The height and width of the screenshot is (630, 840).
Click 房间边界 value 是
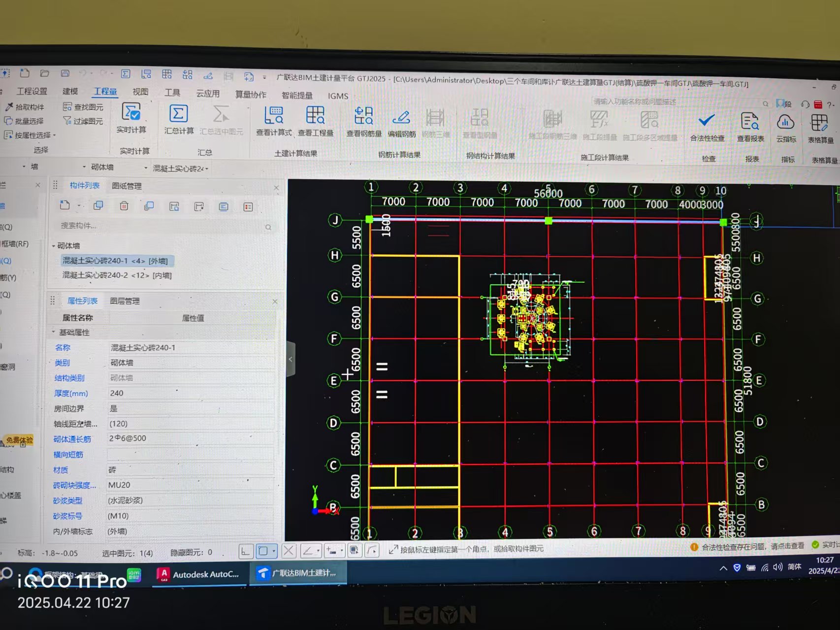(x=191, y=408)
